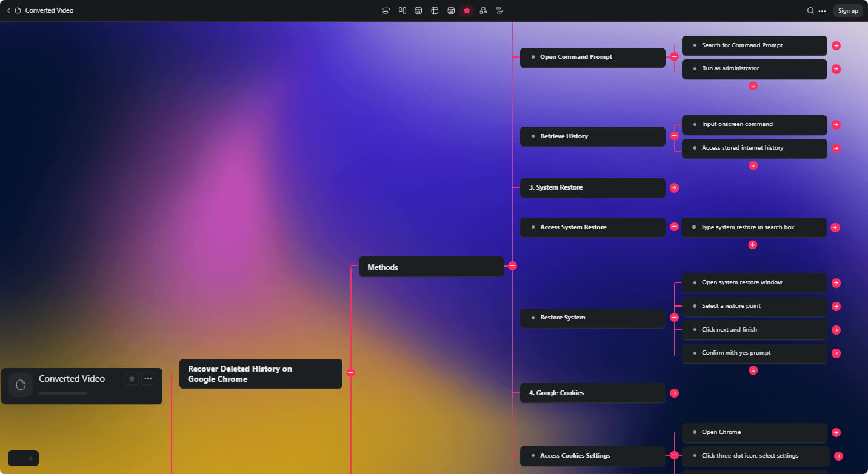Click the Sign up button
868x474 pixels.
(x=848, y=10)
